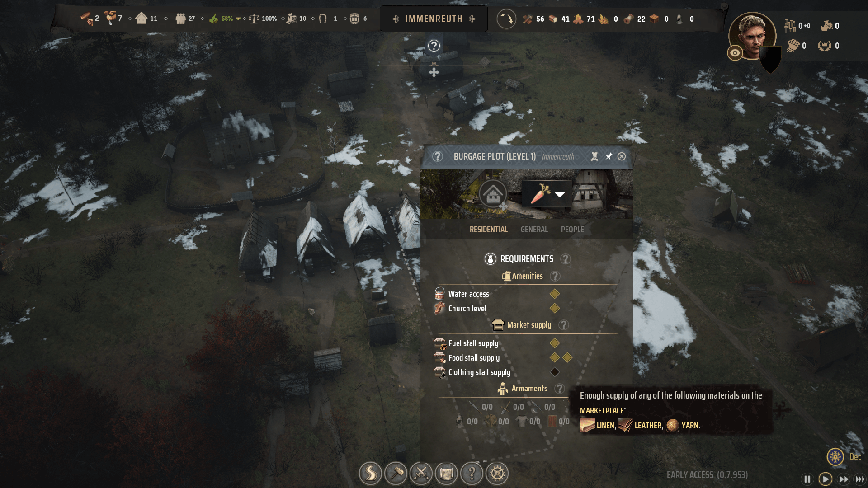Click the church level requirement icon
Viewport: 868px width, 488px height.
pos(440,308)
